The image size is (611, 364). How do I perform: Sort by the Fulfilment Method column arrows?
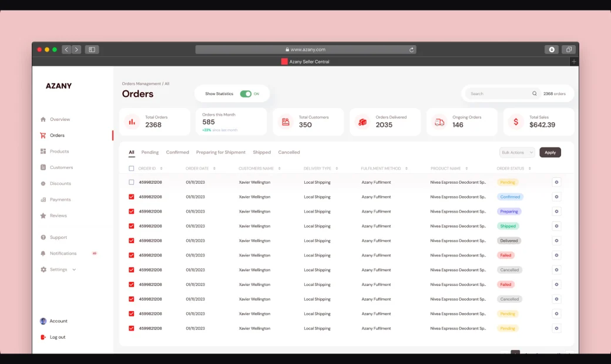pos(407,168)
